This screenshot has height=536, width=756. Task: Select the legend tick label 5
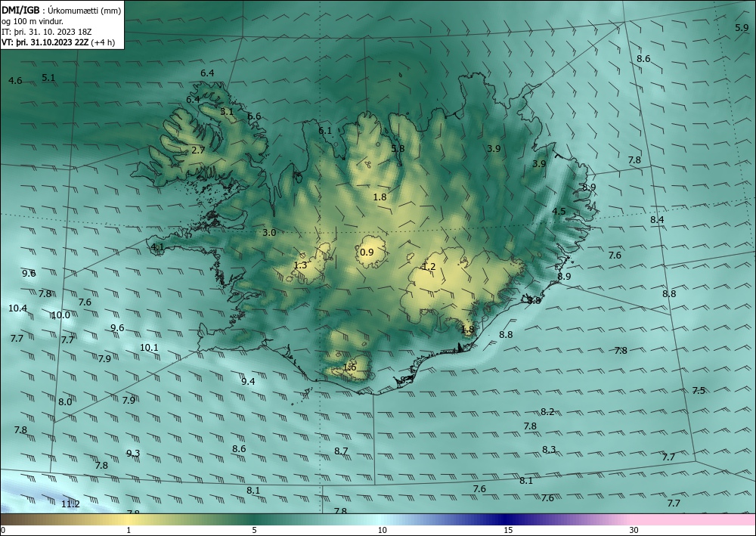[x=254, y=530]
